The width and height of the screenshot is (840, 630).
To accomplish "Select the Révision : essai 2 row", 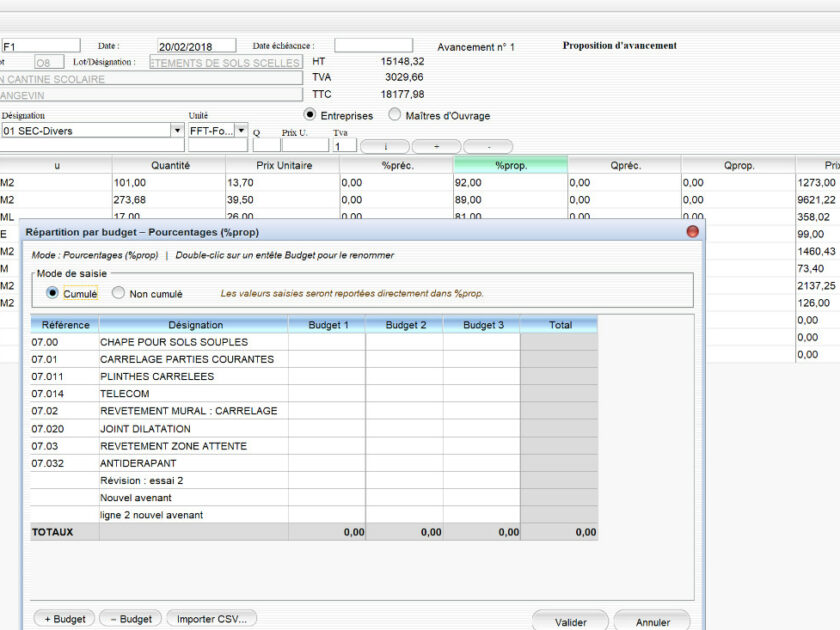I will [x=314, y=480].
